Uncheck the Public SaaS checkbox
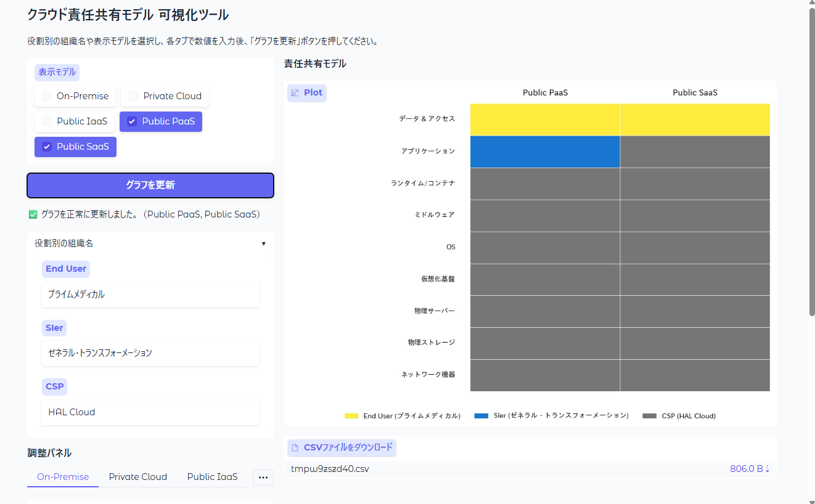The image size is (815, 504). 47,147
